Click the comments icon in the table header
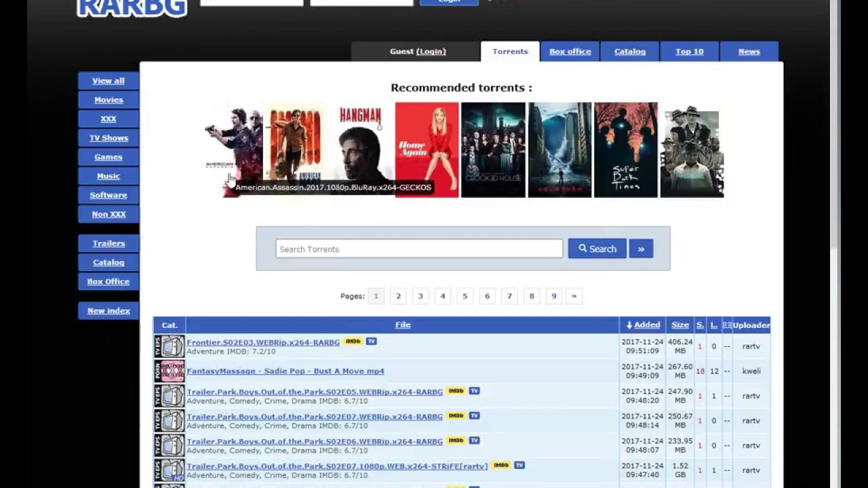Image resolution: width=868 pixels, height=488 pixels. pos(727,325)
